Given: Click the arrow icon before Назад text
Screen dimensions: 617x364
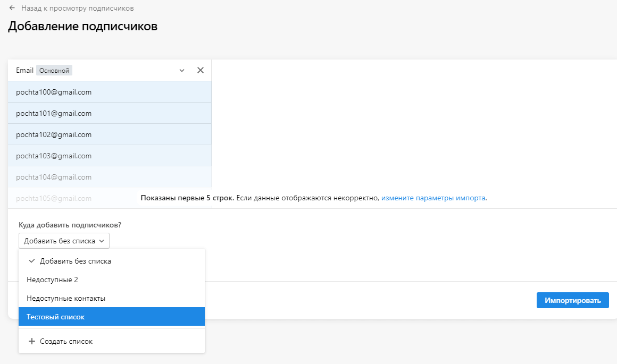Looking at the screenshot, I should point(11,8).
